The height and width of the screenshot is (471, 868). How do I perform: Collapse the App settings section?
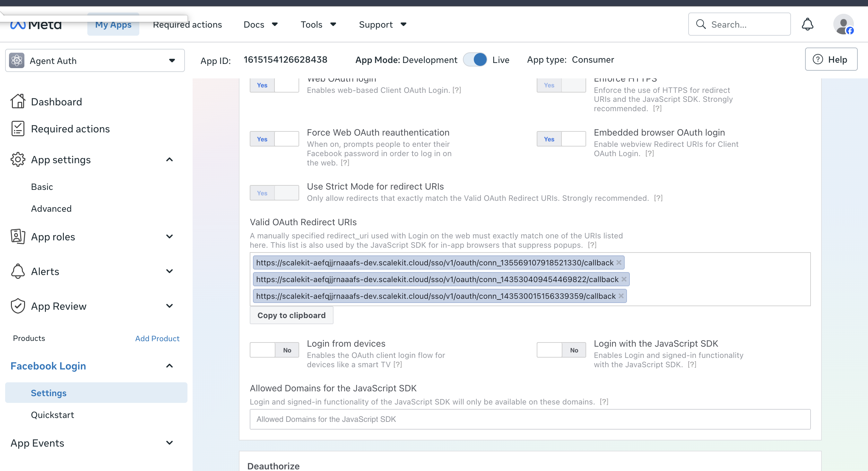(x=169, y=159)
